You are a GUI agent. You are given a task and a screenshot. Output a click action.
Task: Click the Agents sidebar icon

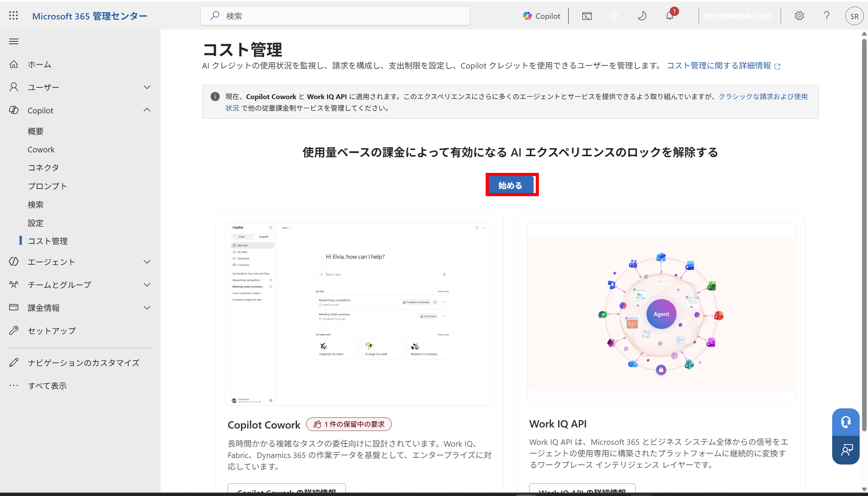[14, 262]
